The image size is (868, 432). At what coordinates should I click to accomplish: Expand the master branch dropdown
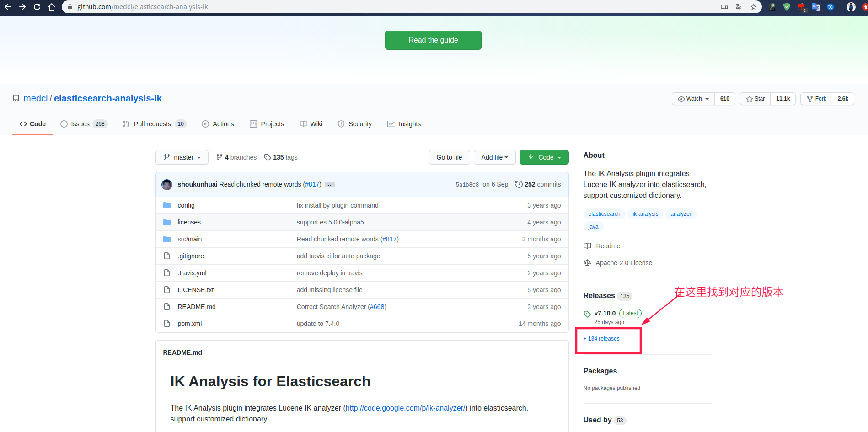pos(182,157)
